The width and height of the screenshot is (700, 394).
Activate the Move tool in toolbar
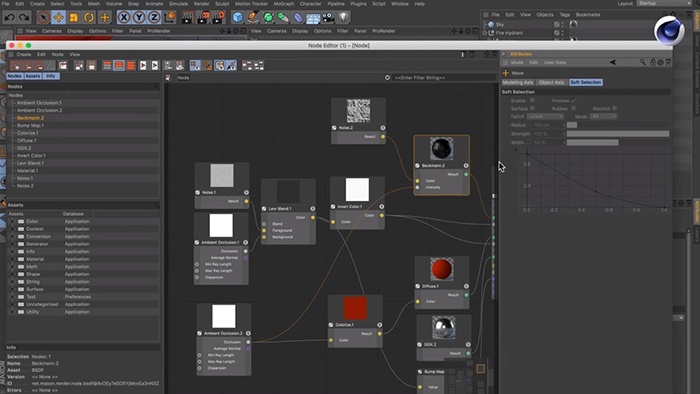58,17
